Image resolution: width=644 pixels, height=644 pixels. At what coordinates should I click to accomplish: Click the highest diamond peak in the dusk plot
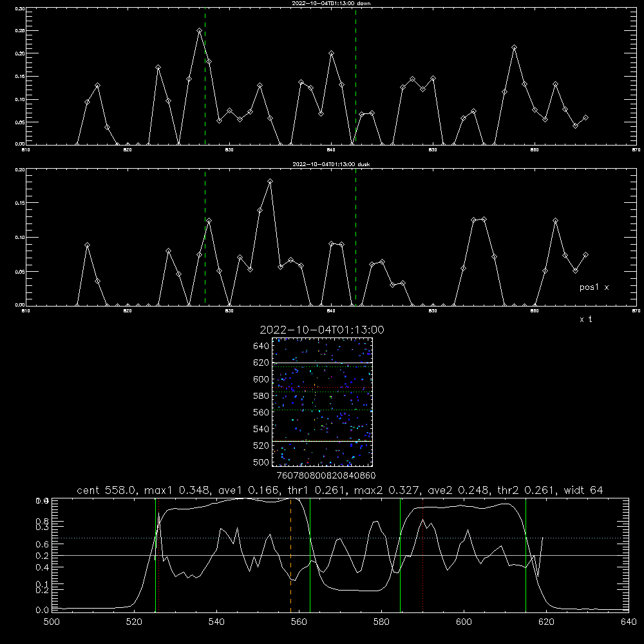270,181
